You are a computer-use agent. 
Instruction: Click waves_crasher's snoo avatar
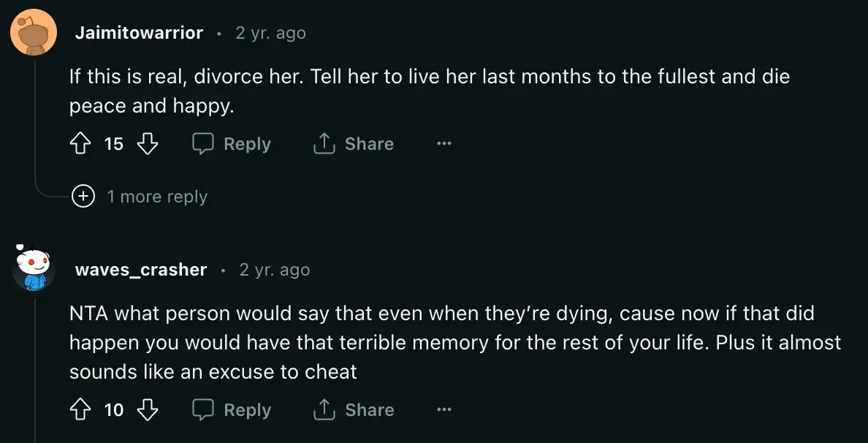point(34,269)
